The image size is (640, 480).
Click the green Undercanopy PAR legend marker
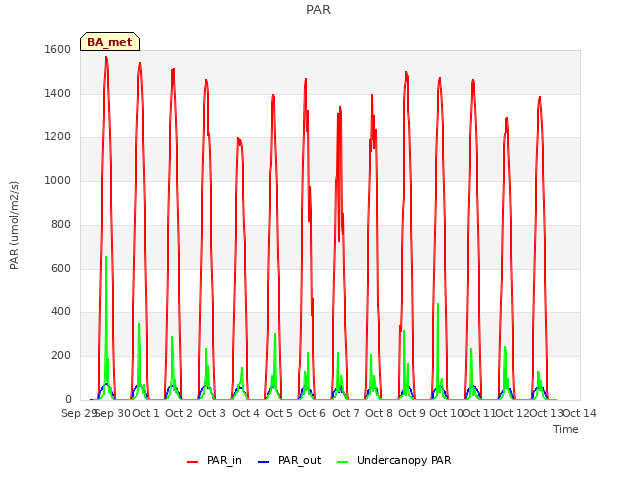[343, 462]
